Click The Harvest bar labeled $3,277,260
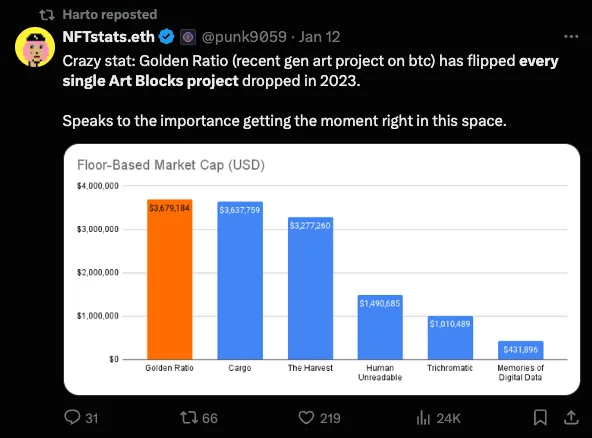This screenshot has width=592, height=438. click(310, 288)
